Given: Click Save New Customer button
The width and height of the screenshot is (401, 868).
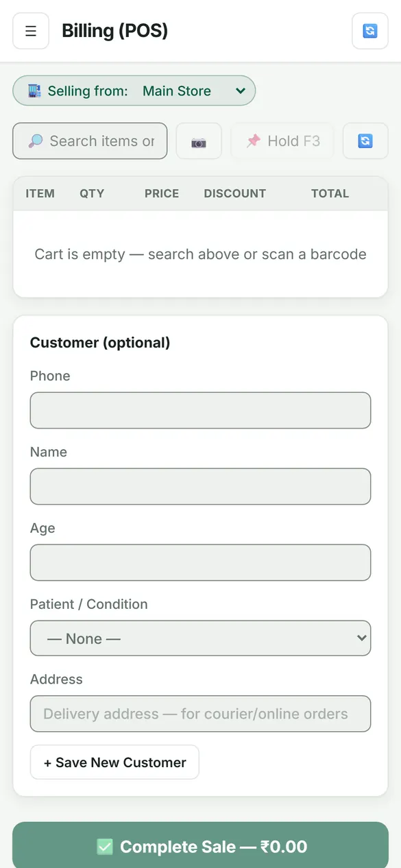Looking at the screenshot, I should point(114,762).
